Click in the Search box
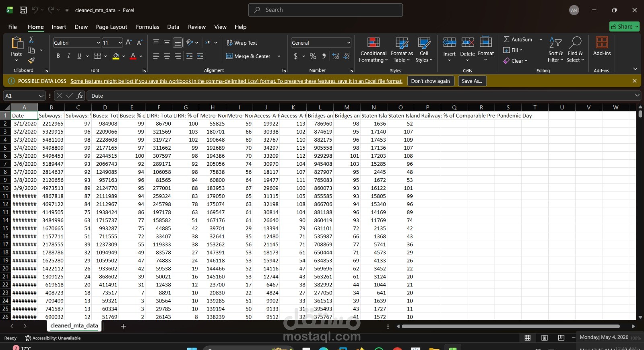Image resolution: width=644 pixels, height=350 pixels. (x=326, y=10)
